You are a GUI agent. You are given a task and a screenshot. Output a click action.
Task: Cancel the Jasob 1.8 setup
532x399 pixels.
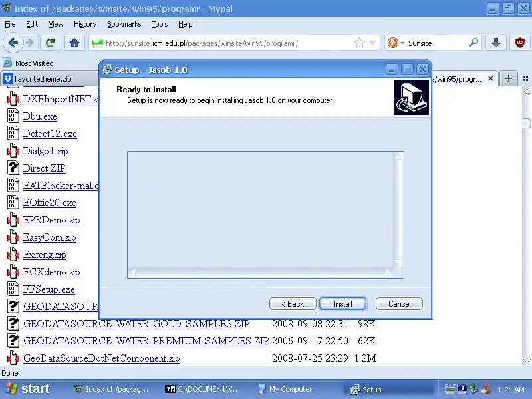click(400, 304)
